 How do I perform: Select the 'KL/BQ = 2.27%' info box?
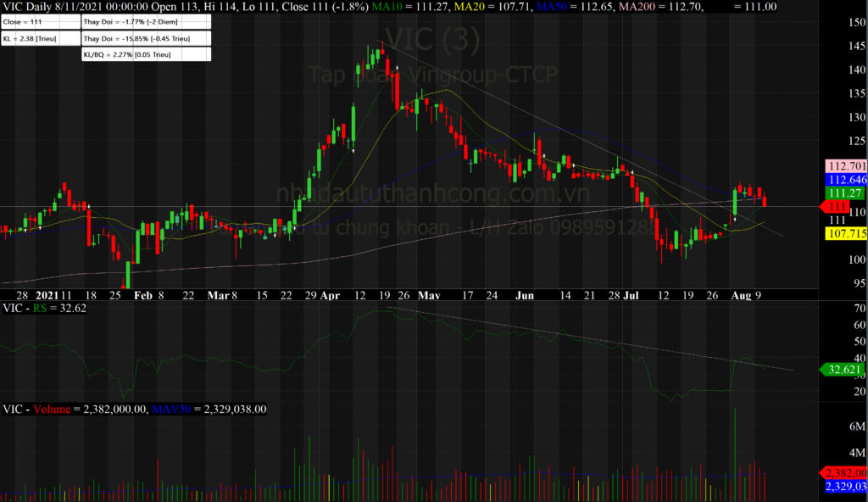pos(144,53)
